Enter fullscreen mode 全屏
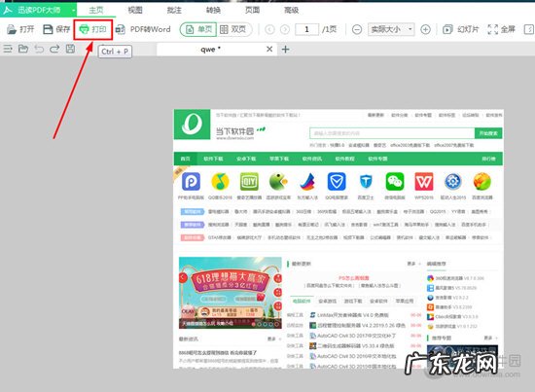The image size is (535, 392). click(501, 29)
